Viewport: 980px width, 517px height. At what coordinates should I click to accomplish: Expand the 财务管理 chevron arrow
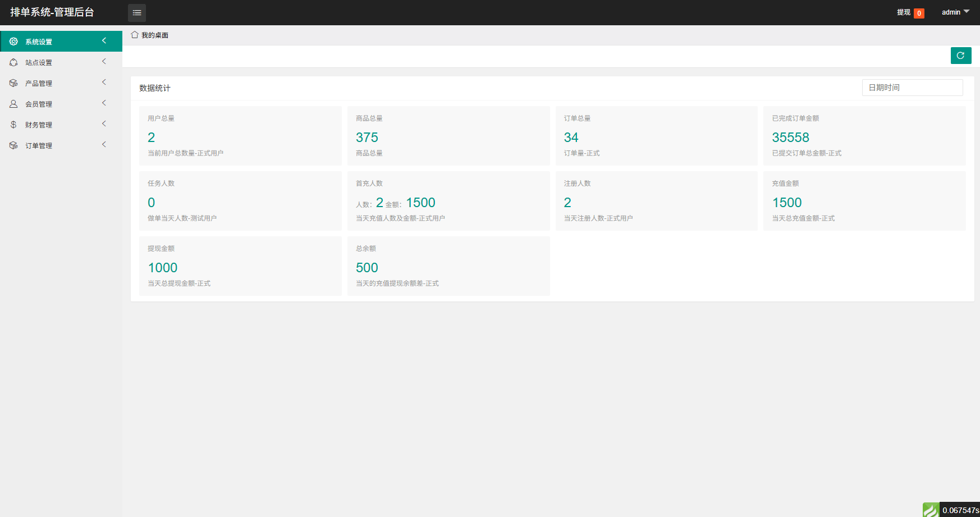104,124
